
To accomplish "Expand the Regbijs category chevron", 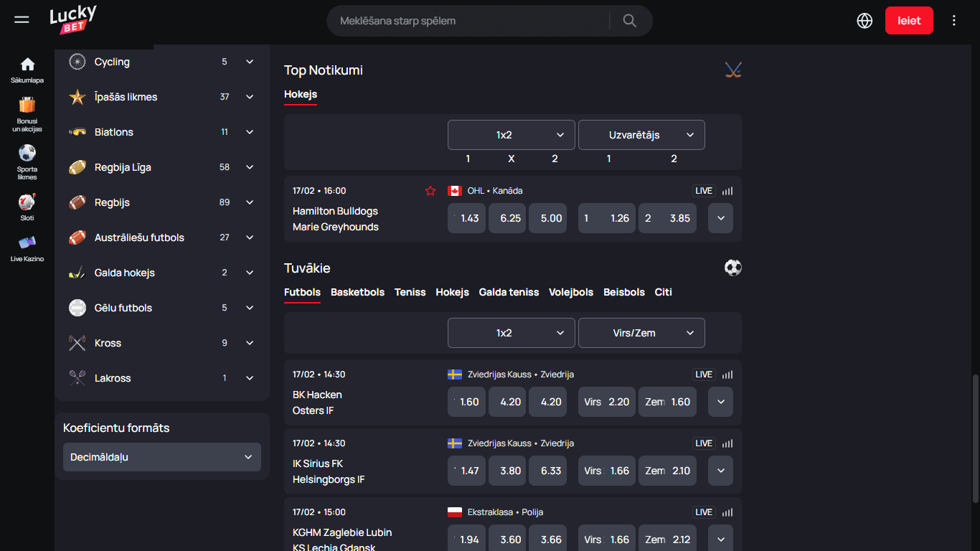I will pos(250,202).
